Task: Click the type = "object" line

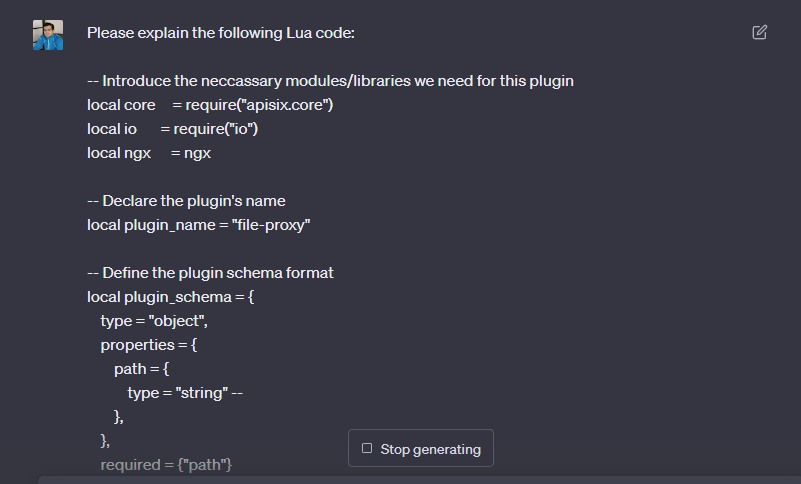Action: 154,321
